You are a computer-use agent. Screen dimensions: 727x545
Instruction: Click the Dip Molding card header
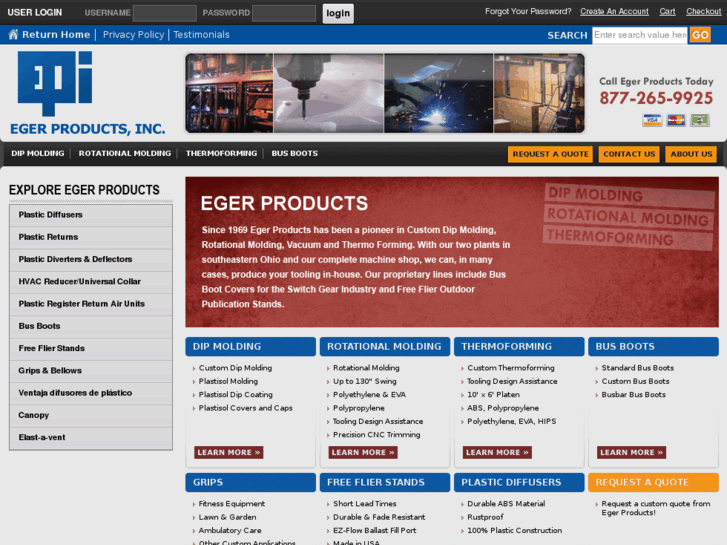[x=250, y=346]
